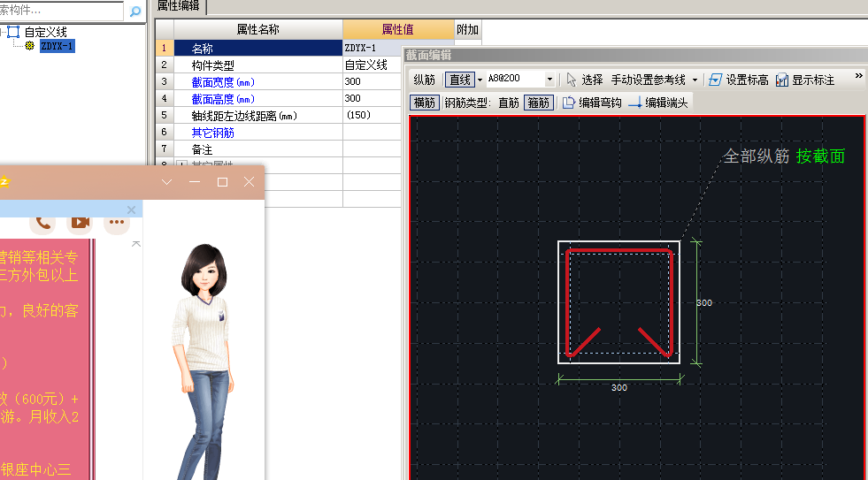Click the red stirrup shape
This screenshot has width=868, height=480.
[x=618, y=252]
